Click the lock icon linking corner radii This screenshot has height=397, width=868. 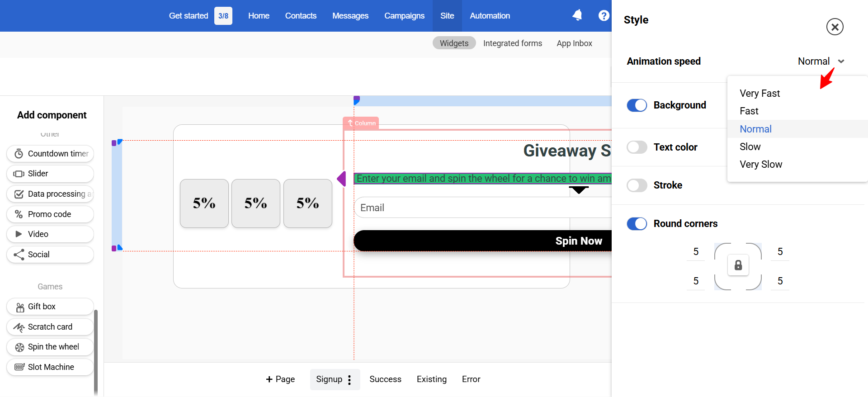tap(738, 265)
